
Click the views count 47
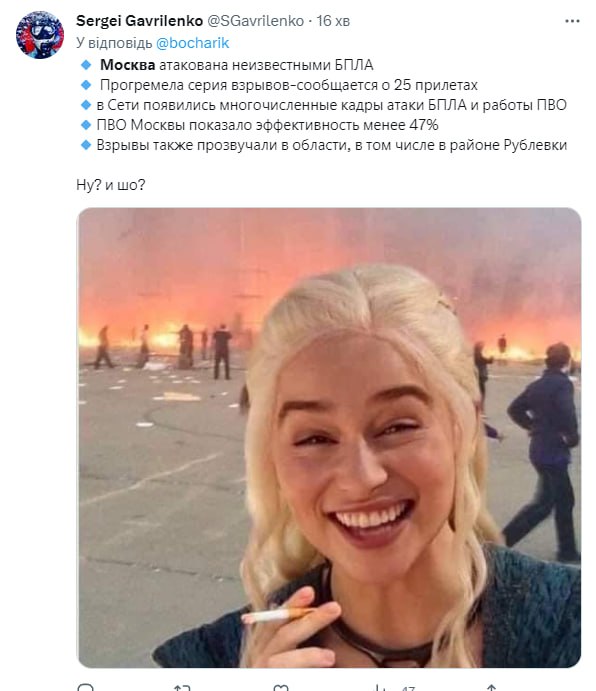tap(408, 688)
